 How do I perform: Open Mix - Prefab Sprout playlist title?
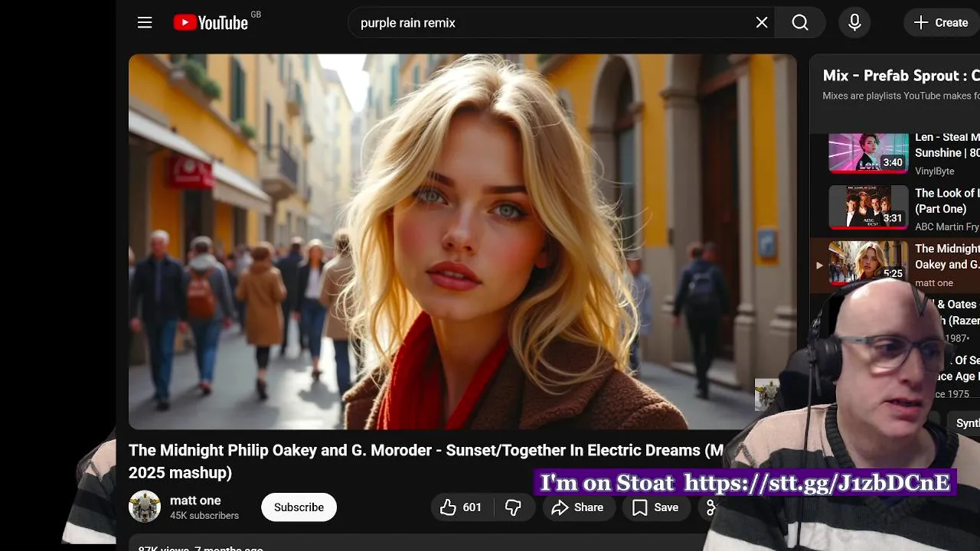(901, 76)
